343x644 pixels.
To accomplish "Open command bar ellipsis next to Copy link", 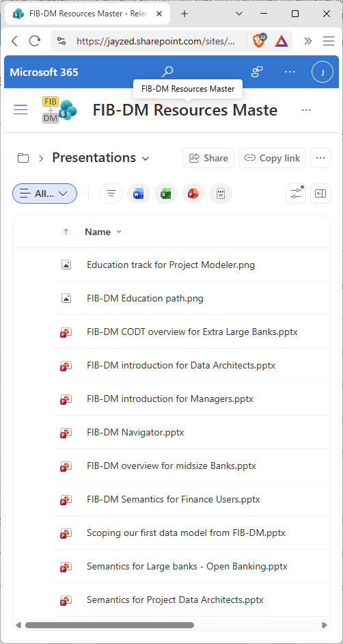I will 320,158.
